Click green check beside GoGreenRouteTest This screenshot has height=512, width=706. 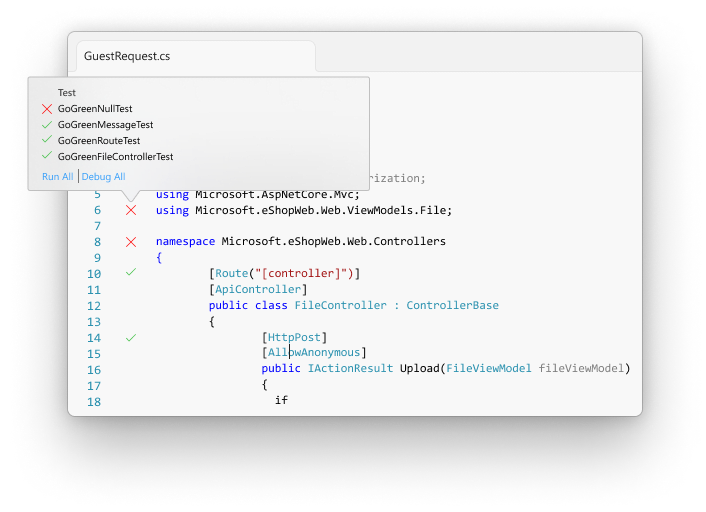click(47, 140)
